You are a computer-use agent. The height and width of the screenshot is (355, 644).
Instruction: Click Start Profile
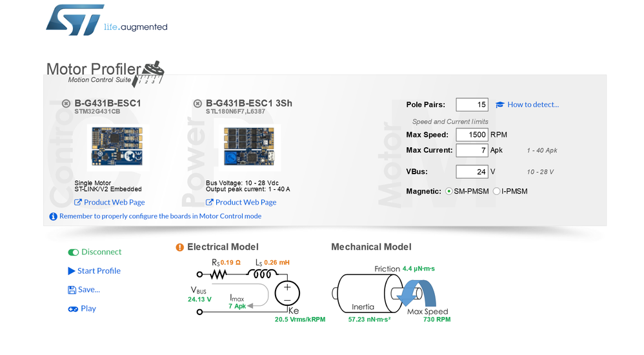(x=94, y=271)
